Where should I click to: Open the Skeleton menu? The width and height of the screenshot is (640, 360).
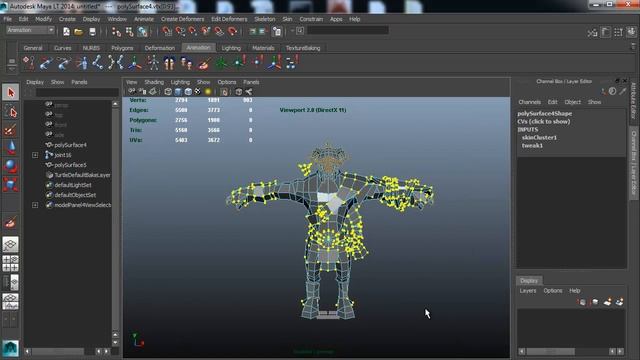click(264, 19)
